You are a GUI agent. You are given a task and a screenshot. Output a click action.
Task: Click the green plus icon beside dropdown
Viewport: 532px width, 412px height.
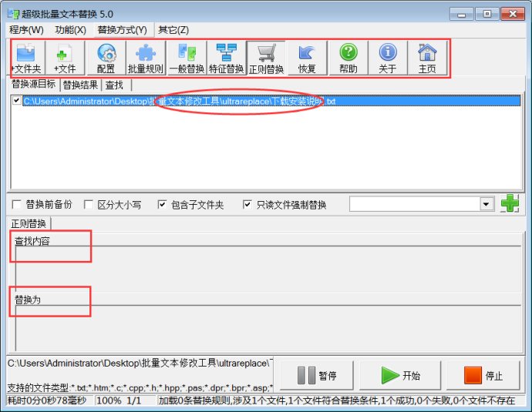(510, 204)
